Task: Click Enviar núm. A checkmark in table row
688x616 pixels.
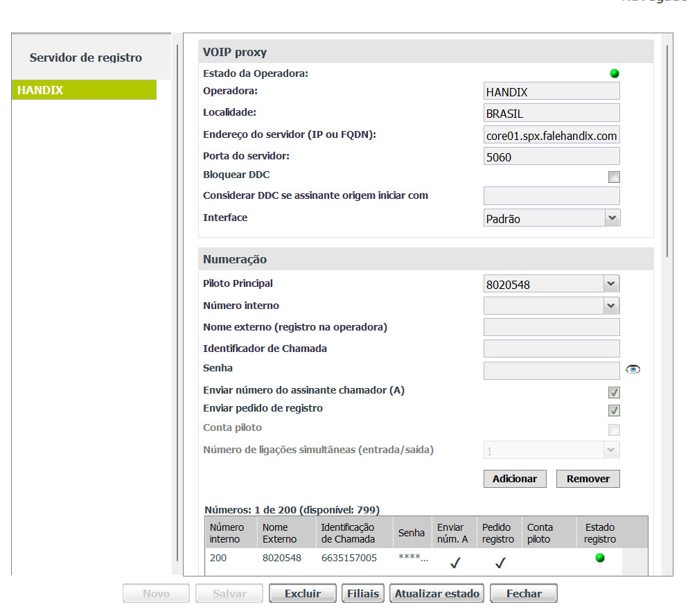Action: coord(455,563)
